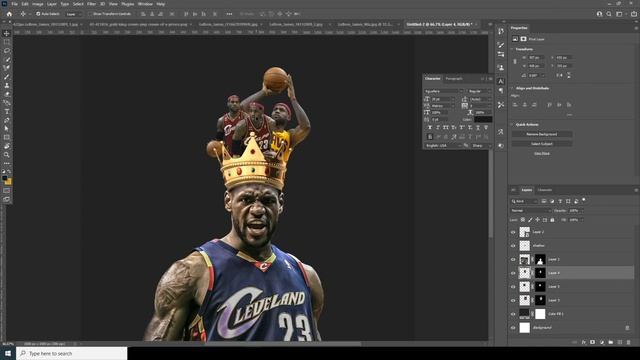Viewport: 640px width, 360px height.
Task: Select the Quick Selection tool
Action: [7, 59]
